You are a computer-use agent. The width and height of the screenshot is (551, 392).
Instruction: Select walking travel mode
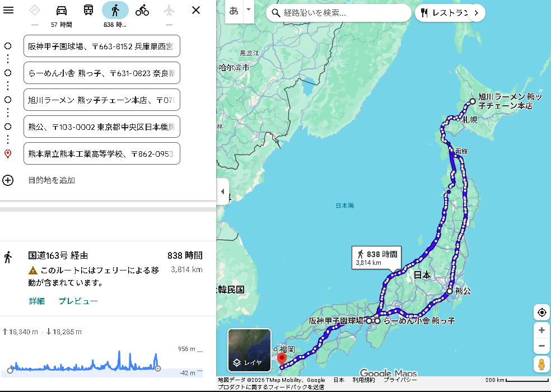[115, 10]
